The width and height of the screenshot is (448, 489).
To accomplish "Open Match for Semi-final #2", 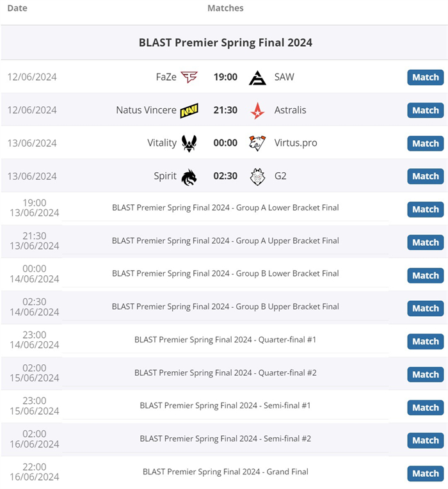I will pos(425,440).
